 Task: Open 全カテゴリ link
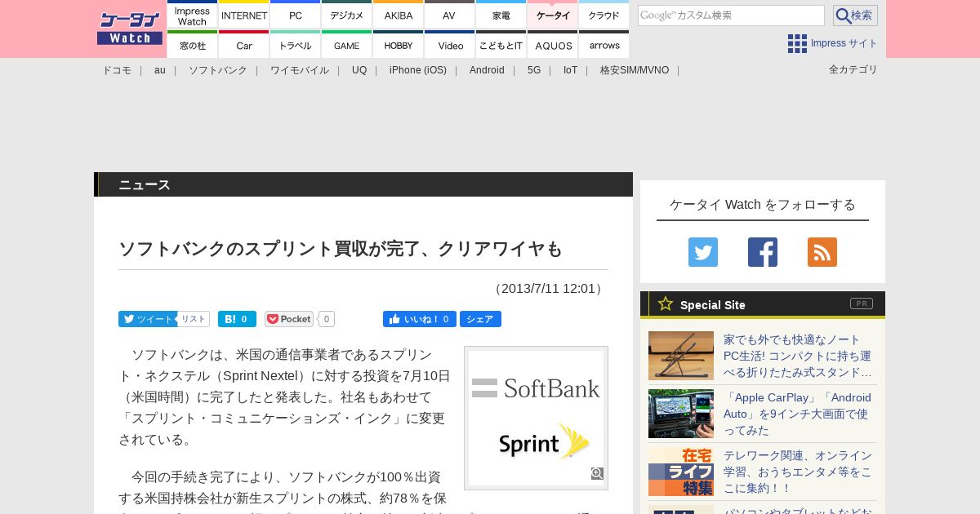pos(853,69)
